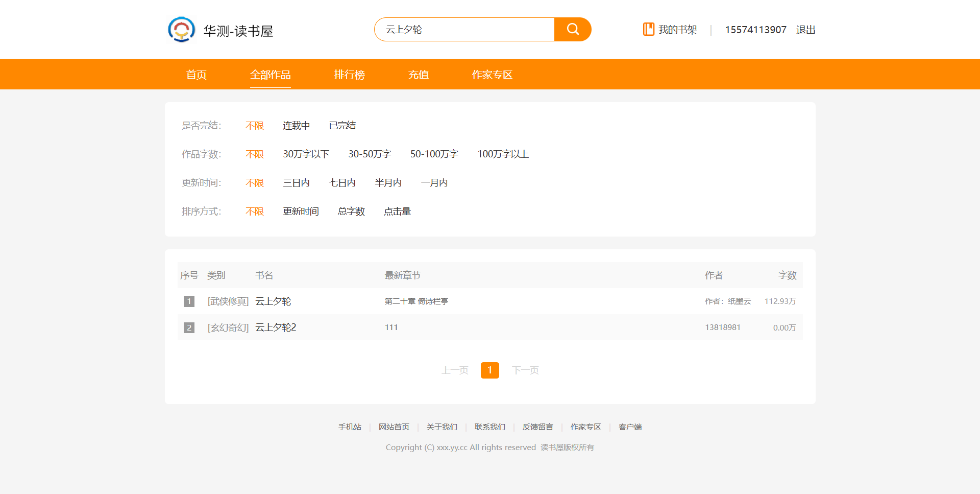Select 不限 for 排序方式
Screen dimensions: 980x494
pyautogui.click(x=255, y=211)
